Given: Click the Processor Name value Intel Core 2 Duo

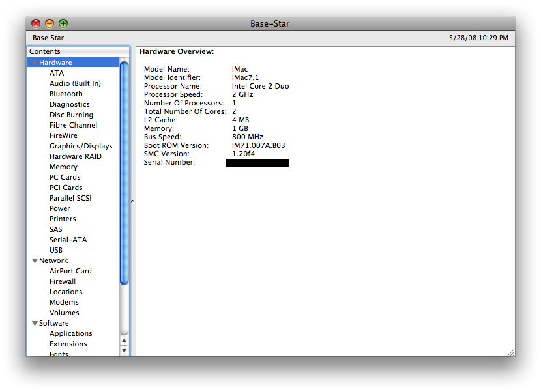Looking at the screenshot, I should 261,86.
